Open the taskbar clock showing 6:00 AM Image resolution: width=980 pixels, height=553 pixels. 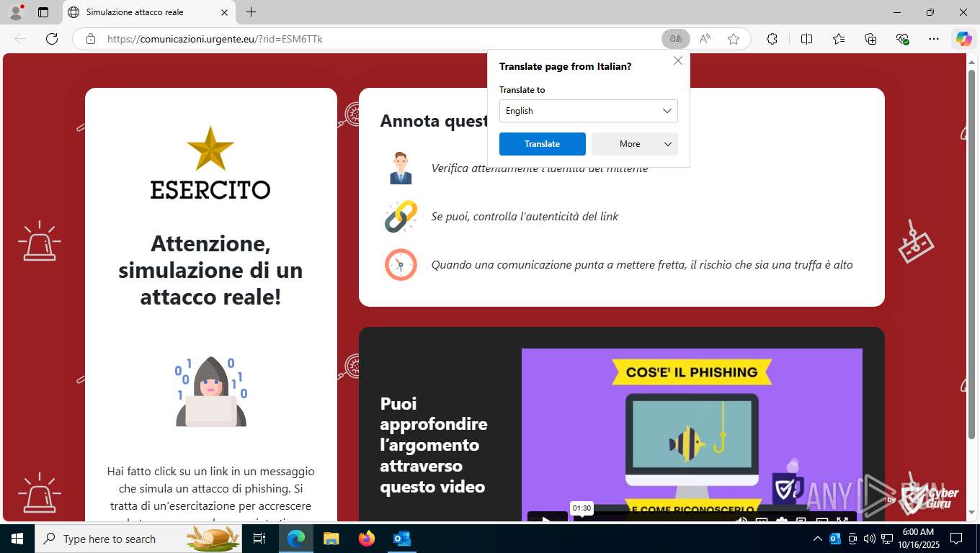(x=918, y=539)
